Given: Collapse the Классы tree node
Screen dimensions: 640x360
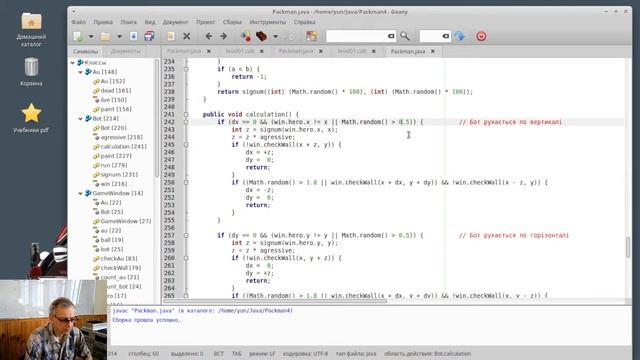Looking at the screenshot, I should coord(73,62).
